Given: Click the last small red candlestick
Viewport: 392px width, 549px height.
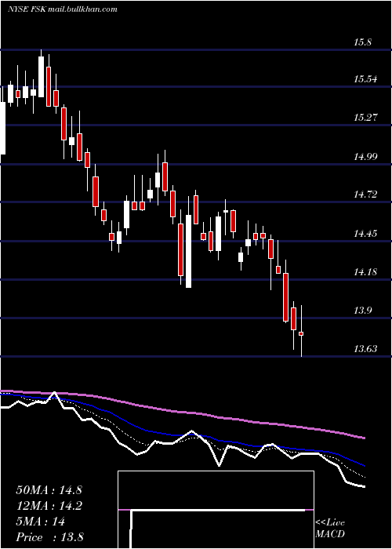Looking at the screenshot, I should pos(301,333).
